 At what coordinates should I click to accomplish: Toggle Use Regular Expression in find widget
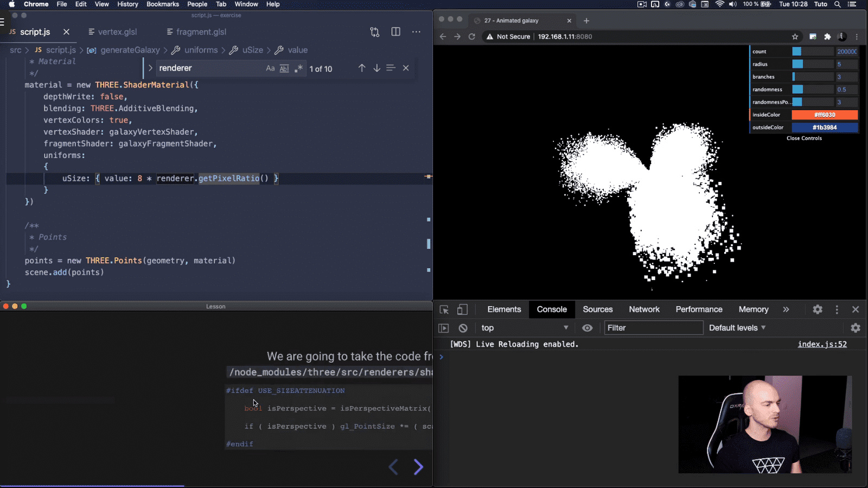(x=298, y=68)
